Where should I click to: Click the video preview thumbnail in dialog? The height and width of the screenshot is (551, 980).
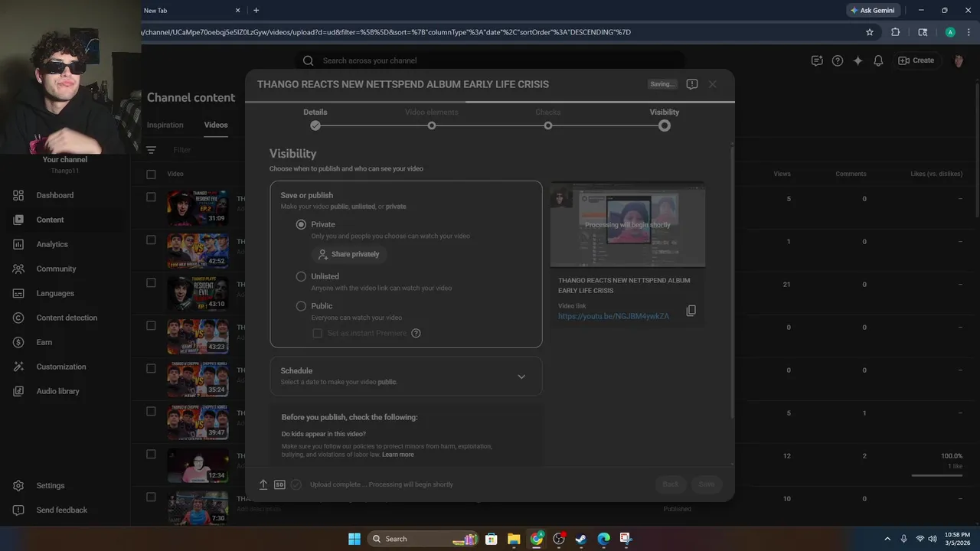[628, 225]
